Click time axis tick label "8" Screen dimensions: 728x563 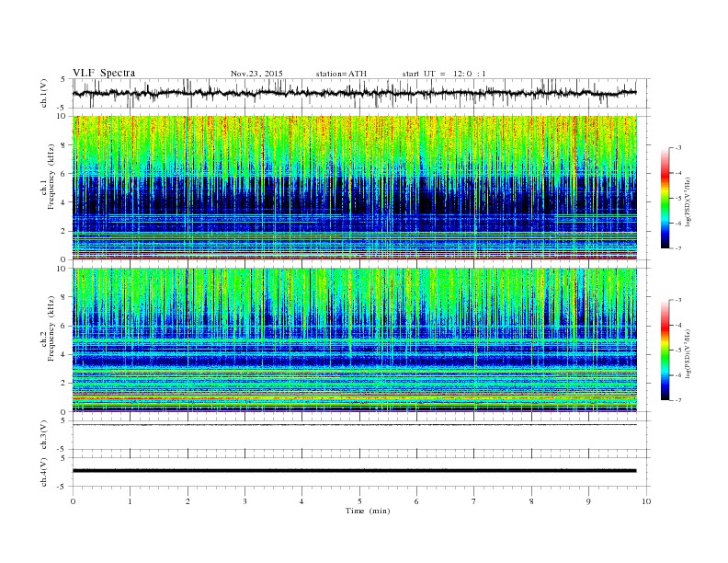point(531,501)
